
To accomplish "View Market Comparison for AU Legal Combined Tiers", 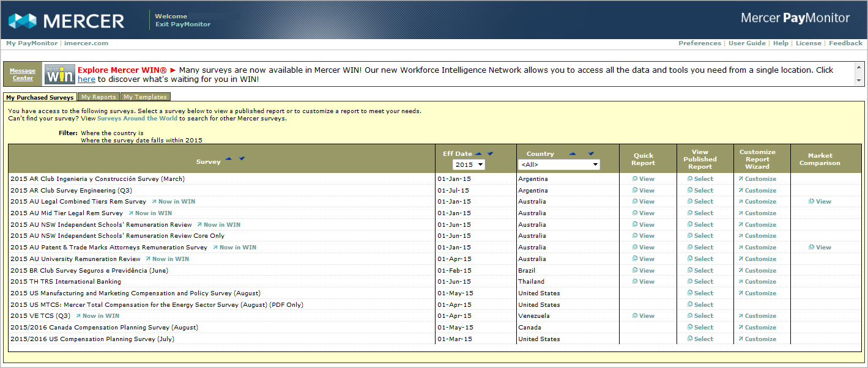I will pyautogui.click(x=820, y=202).
